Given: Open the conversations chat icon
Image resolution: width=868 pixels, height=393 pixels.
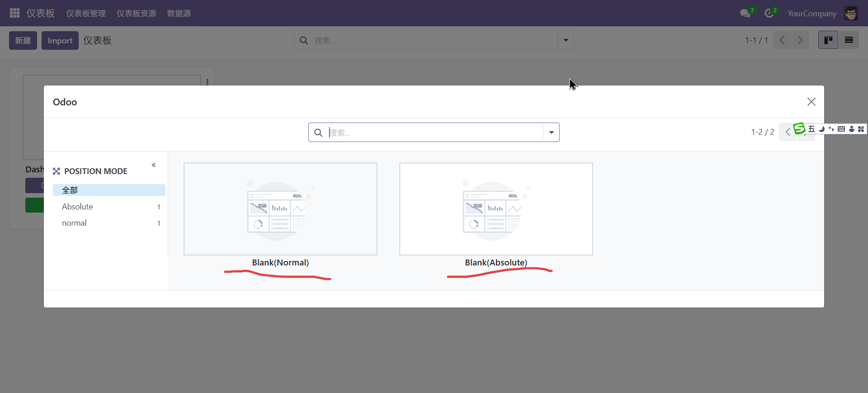Looking at the screenshot, I should pos(745,14).
